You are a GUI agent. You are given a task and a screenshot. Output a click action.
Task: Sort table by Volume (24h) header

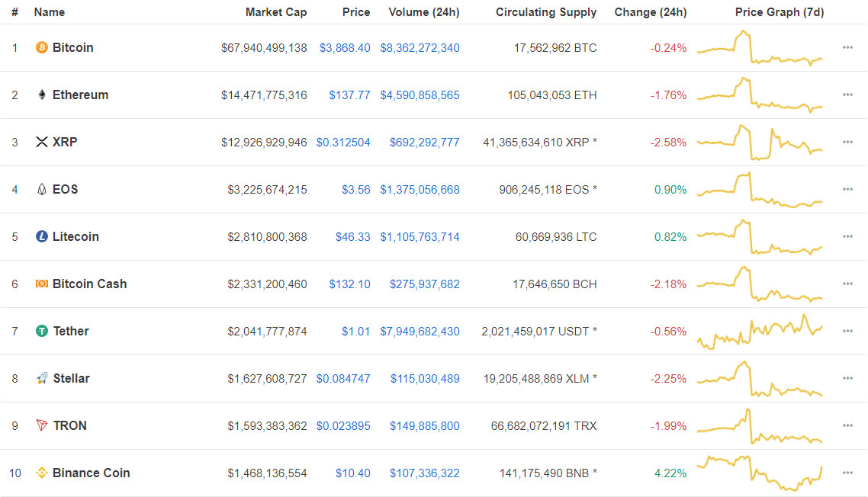click(x=424, y=12)
